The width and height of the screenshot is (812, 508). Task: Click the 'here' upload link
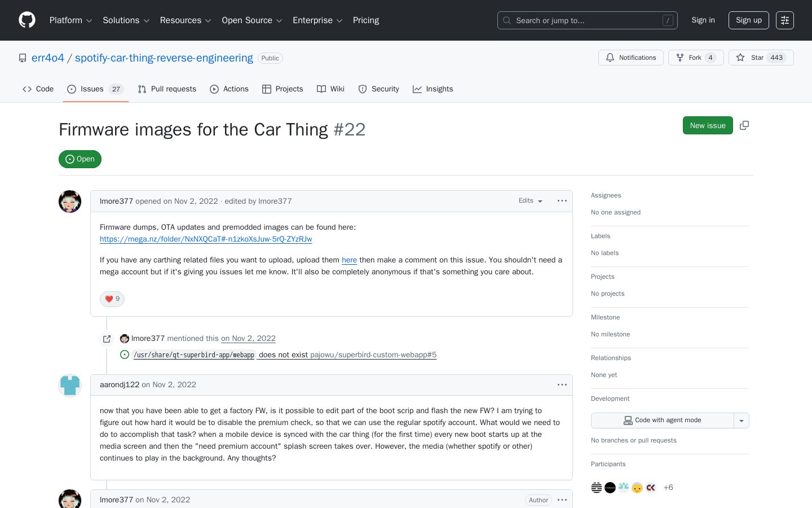[x=350, y=260]
